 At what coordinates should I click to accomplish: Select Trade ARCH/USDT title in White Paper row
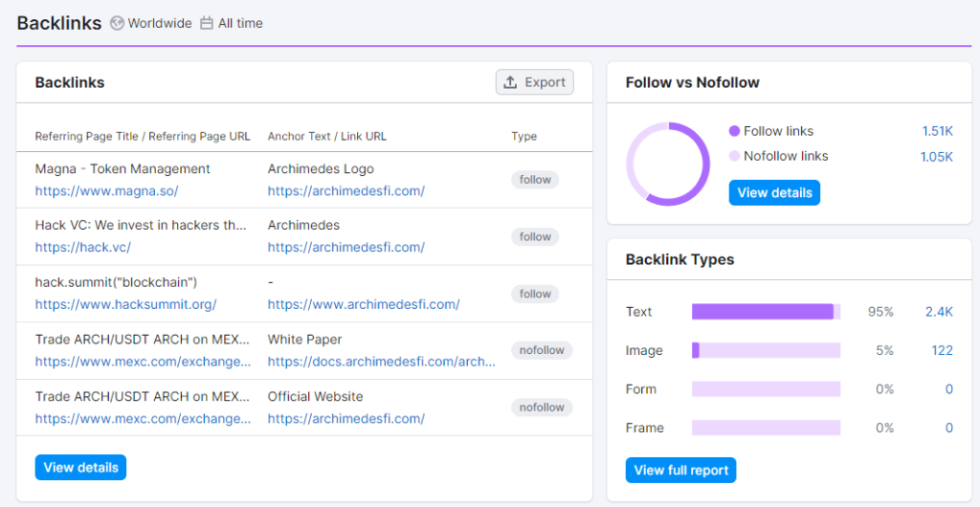[x=143, y=339]
